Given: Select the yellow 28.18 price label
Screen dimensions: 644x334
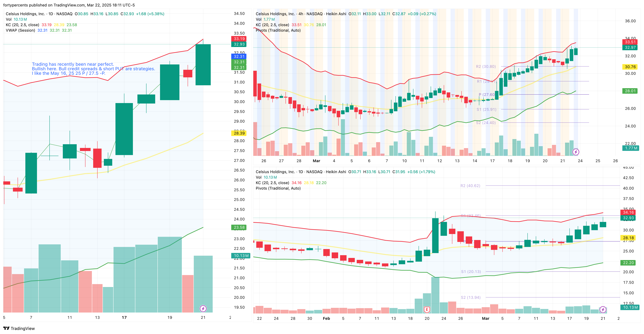Looking at the screenshot, I should 628,238.
